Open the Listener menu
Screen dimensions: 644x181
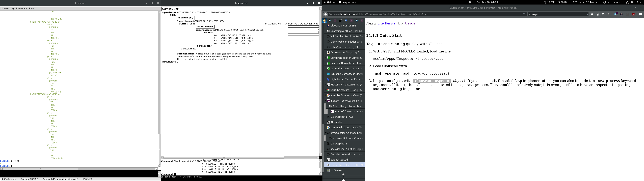coord(5,8)
